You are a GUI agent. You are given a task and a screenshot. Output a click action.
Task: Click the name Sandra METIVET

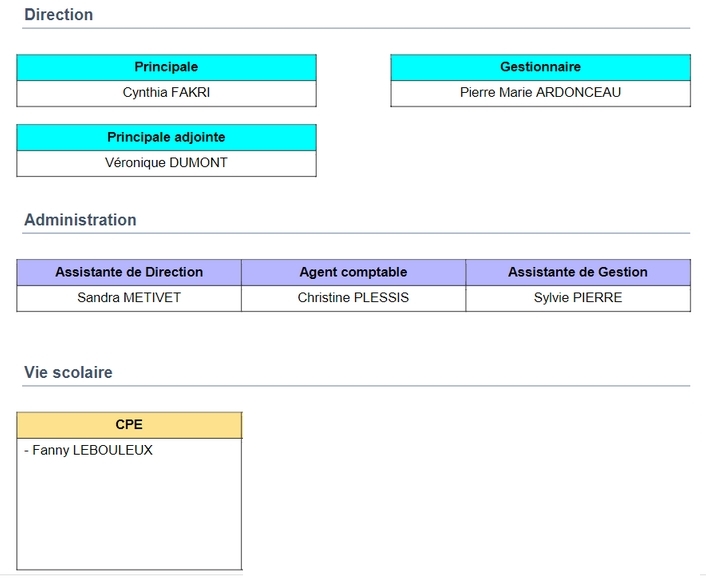click(x=129, y=298)
